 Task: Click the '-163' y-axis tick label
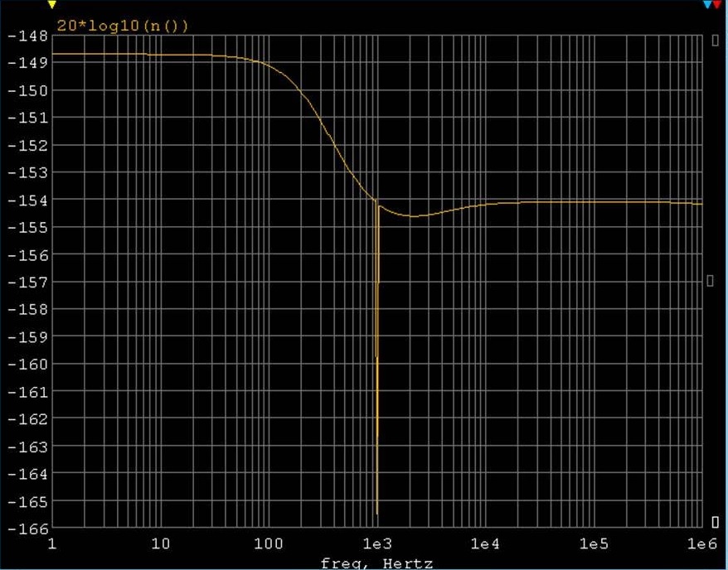click(27, 447)
